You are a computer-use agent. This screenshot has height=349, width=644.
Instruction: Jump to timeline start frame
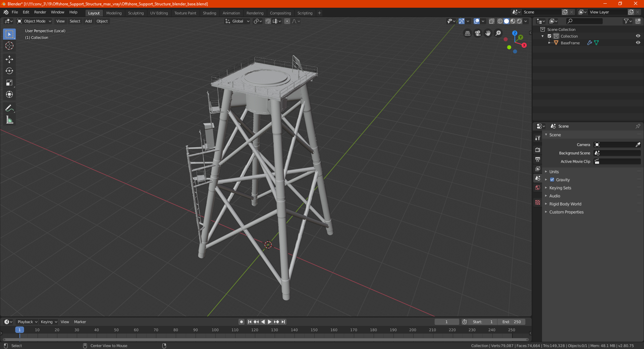[x=250, y=322]
